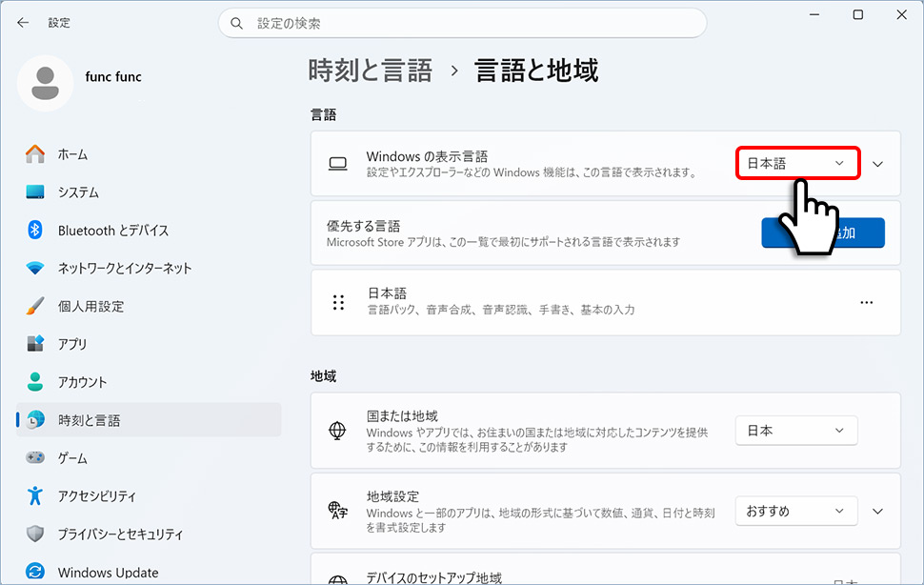Click the アプリ apps icon

[35, 343]
